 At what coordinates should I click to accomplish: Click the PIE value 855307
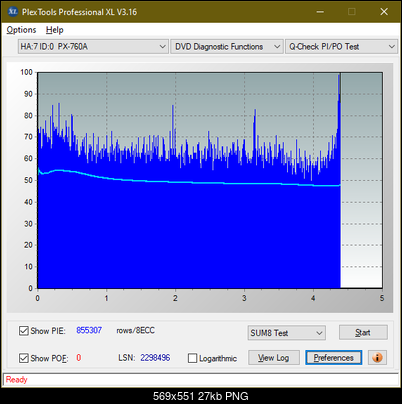(x=89, y=330)
